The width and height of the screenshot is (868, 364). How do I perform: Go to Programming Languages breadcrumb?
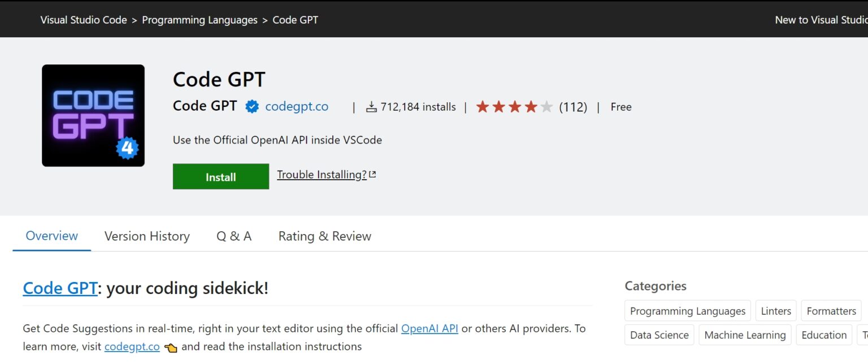[199, 20]
